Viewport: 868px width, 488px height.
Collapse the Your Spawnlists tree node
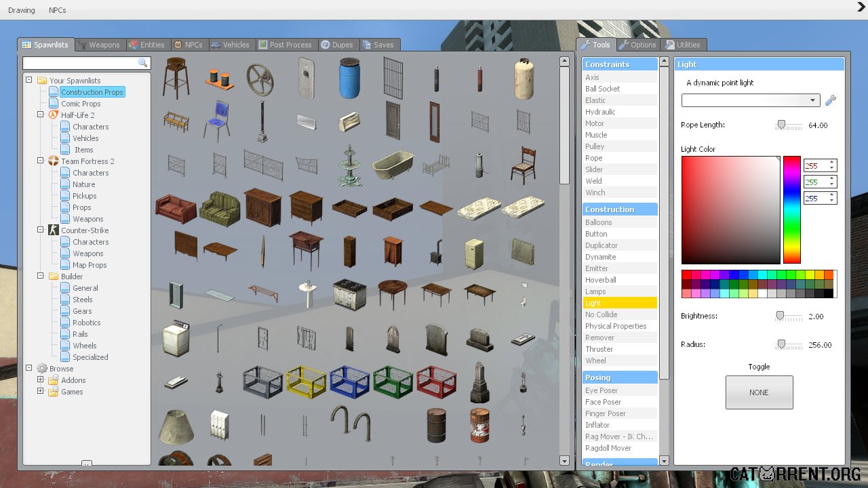(28, 80)
